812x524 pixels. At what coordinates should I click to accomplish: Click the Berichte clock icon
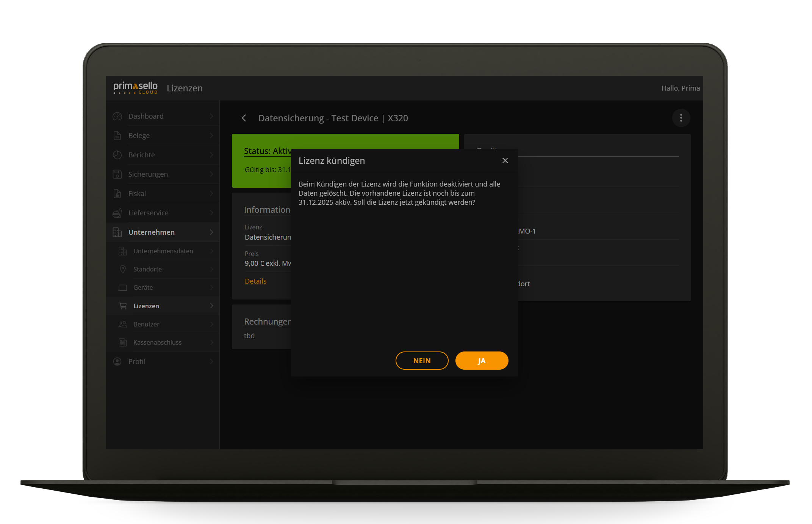pos(117,155)
